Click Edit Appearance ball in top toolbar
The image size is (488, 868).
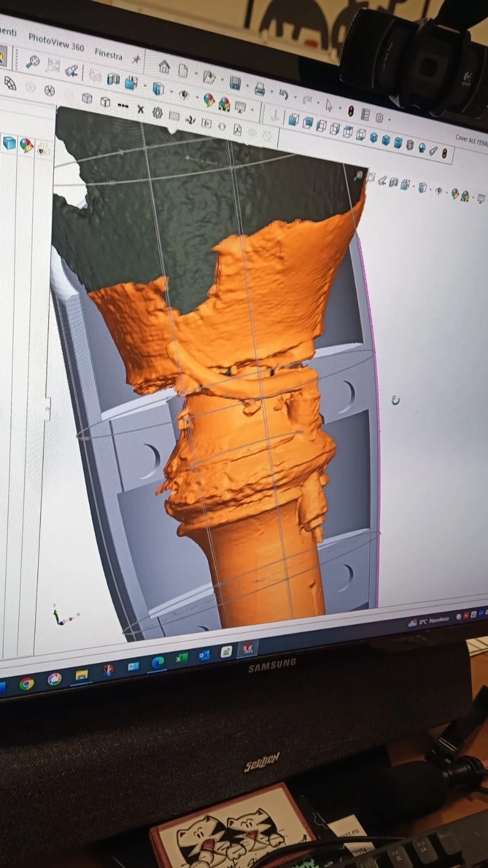click(208, 99)
